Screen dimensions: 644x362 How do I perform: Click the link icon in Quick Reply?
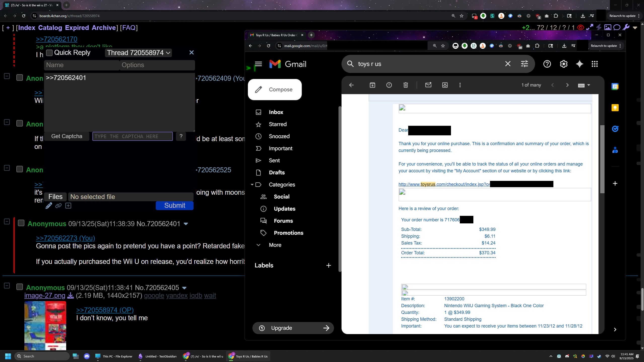click(x=58, y=206)
